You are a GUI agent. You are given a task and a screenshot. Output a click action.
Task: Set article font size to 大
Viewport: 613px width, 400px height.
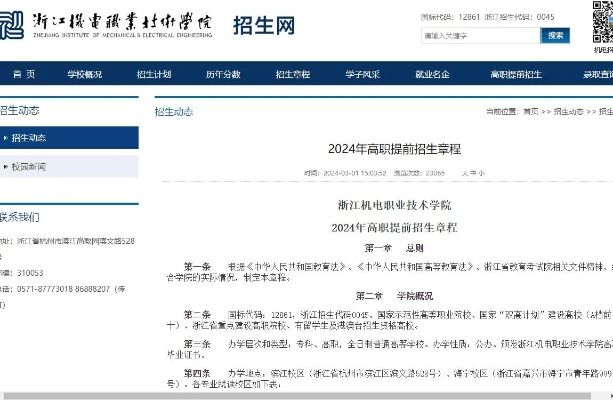coord(463,173)
